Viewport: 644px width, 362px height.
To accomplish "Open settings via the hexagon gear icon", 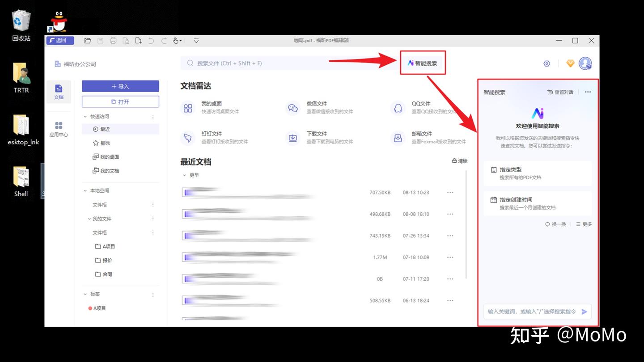I will click(547, 63).
